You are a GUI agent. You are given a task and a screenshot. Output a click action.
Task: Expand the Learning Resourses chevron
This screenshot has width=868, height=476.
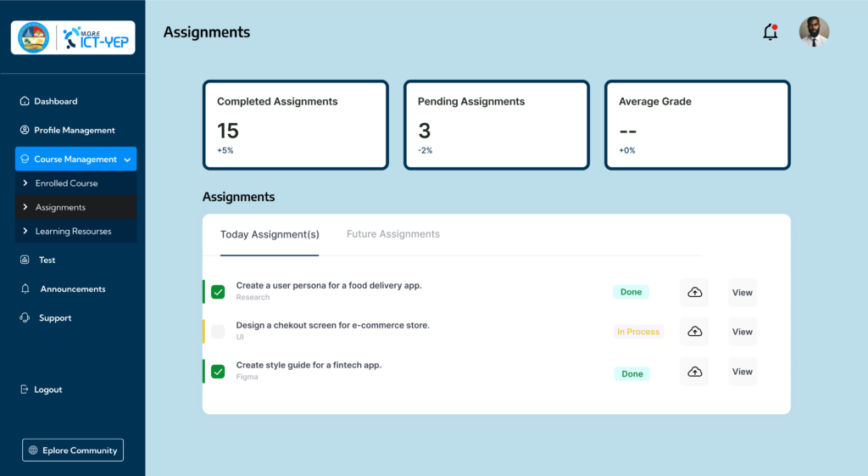point(25,231)
